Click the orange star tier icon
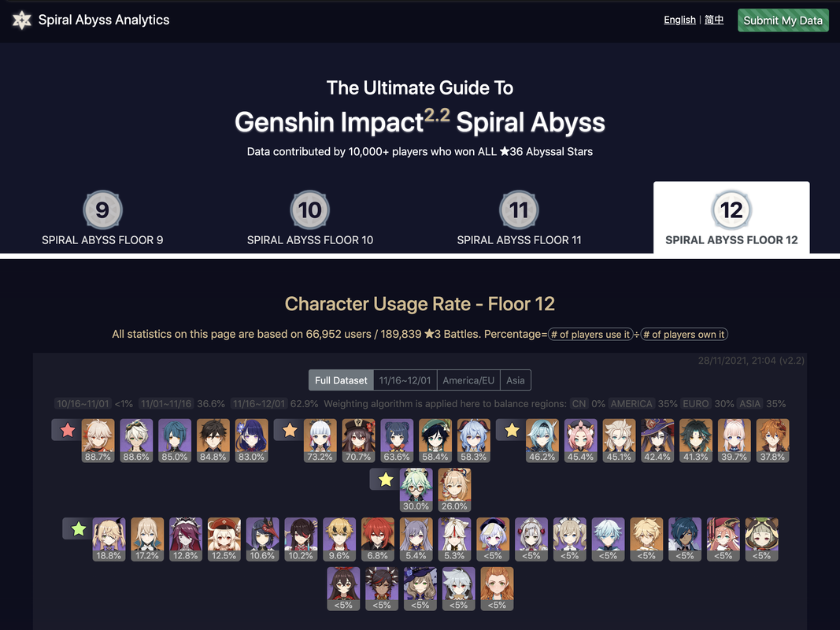Screen dimensions: 840x630 click(x=290, y=430)
